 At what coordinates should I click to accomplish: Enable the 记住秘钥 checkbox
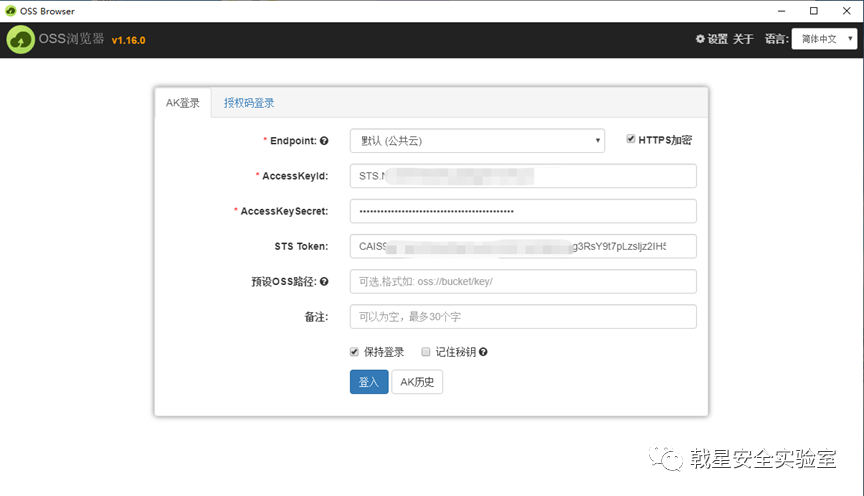pos(425,352)
